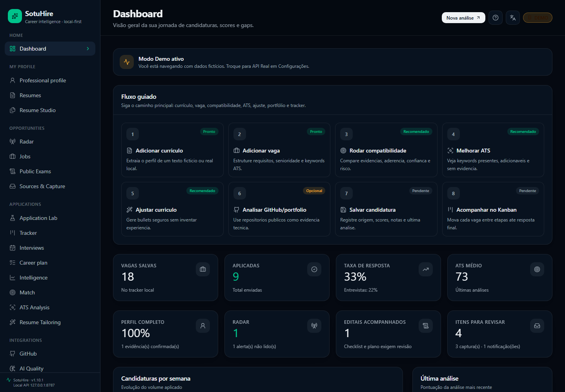
Task: Click the Pendente badge on step 7
Action: pyautogui.click(x=421, y=191)
